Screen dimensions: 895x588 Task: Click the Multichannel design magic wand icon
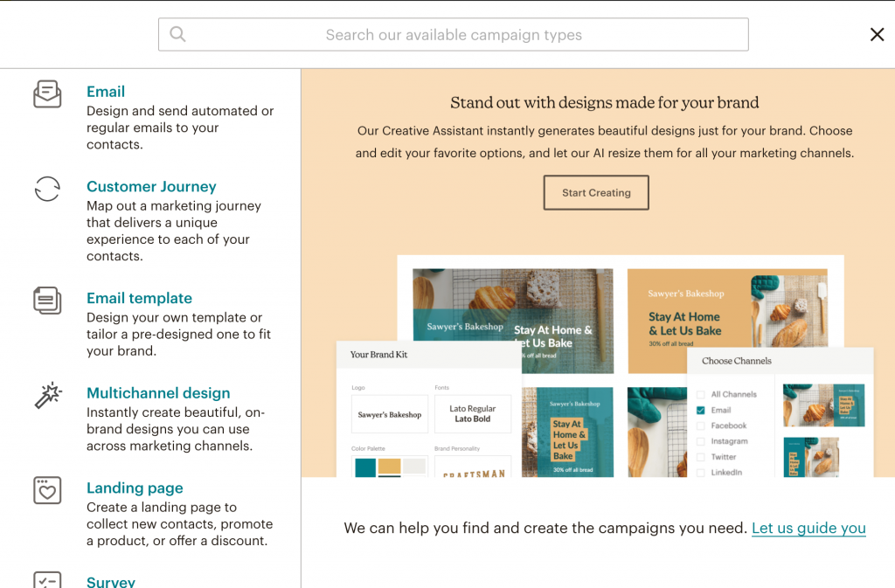(48, 395)
